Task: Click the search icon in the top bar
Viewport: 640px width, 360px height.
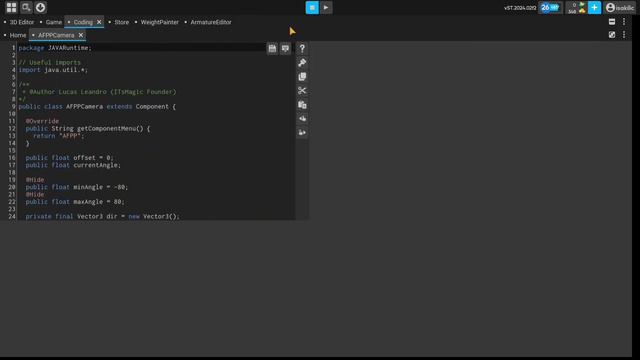Action: point(26,7)
